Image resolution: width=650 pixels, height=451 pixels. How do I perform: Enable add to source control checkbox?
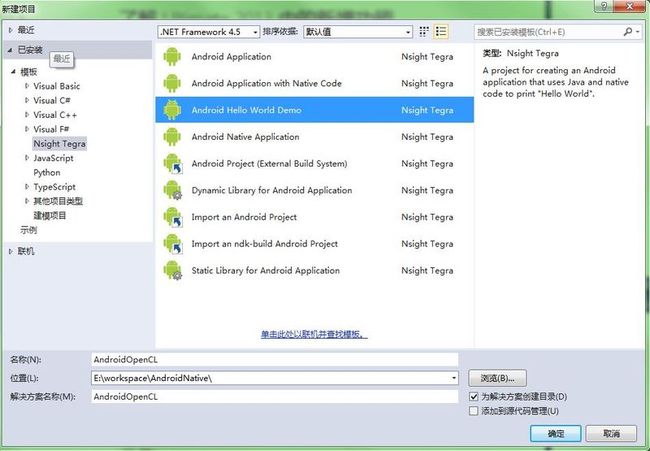(x=473, y=411)
